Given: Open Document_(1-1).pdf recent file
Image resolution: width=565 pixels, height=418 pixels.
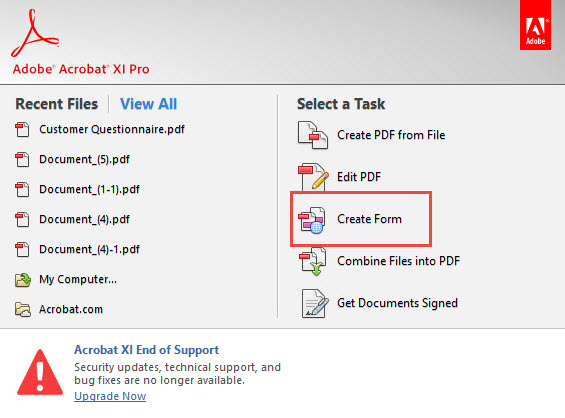Looking at the screenshot, I should [89, 189].
